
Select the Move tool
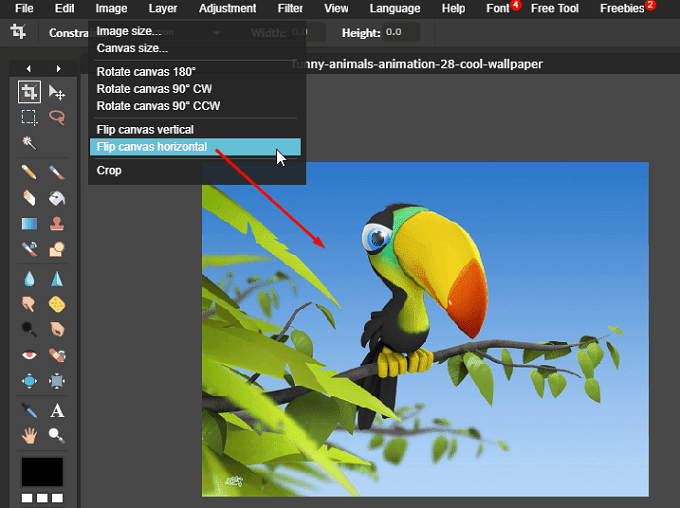coord(57,92)
